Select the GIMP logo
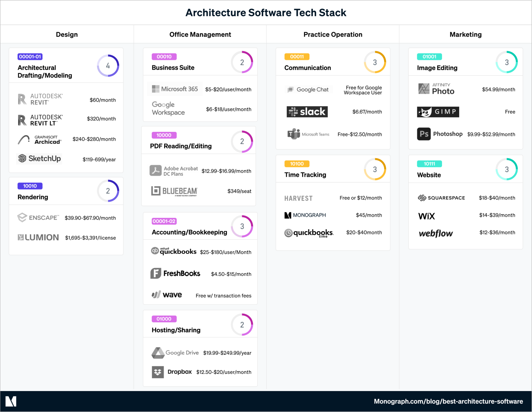Screen dimensions: 532x412 pos(438,112)
